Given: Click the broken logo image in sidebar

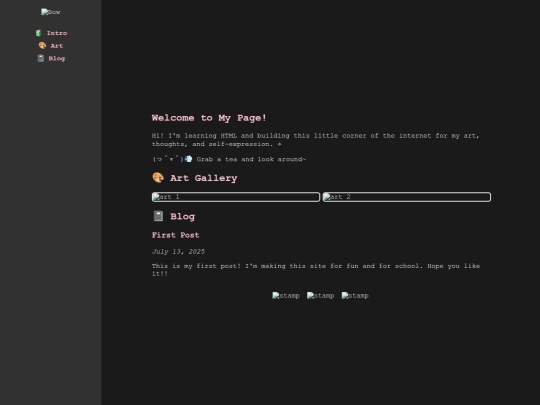Looking at the screenshot, I should [51, 12].
